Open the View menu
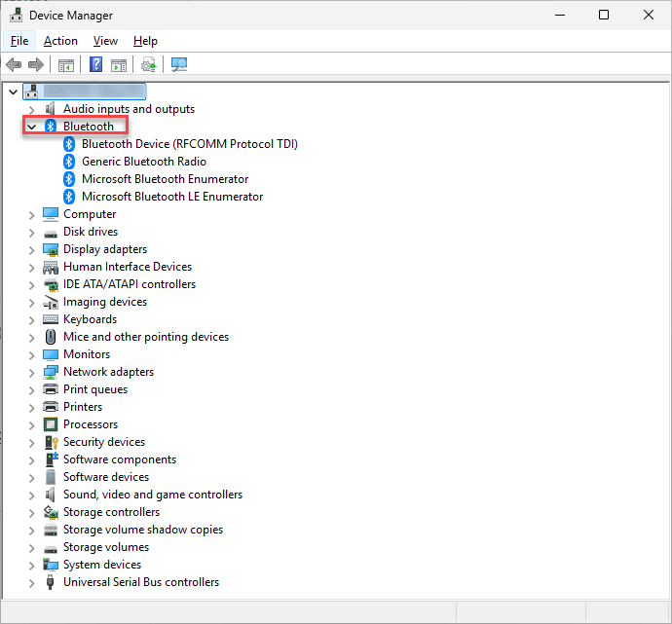Viewport: 672px width, 624px height. pyautogui.click(x=105, y=41)
